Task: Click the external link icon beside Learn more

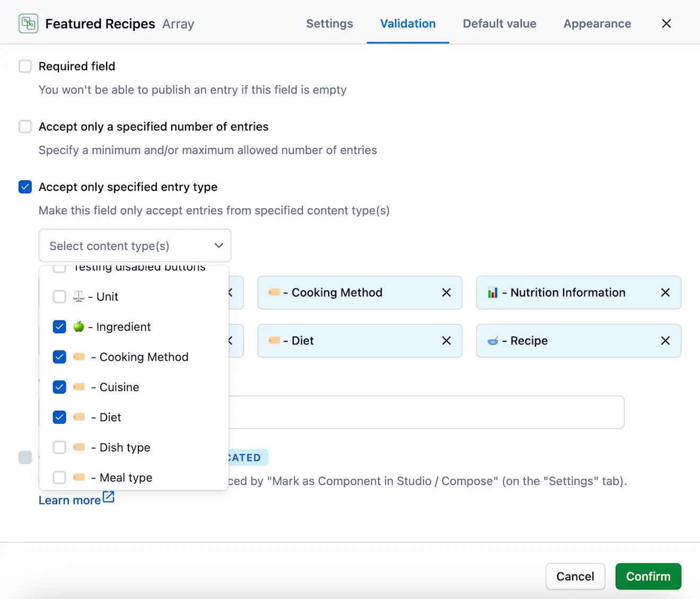Action: 109,497
